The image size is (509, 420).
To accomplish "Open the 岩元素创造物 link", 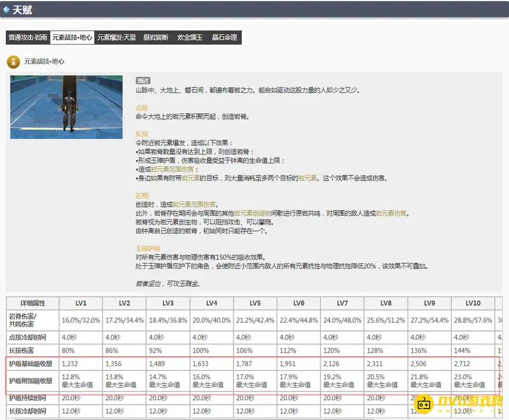I will (x=253, y=213).
